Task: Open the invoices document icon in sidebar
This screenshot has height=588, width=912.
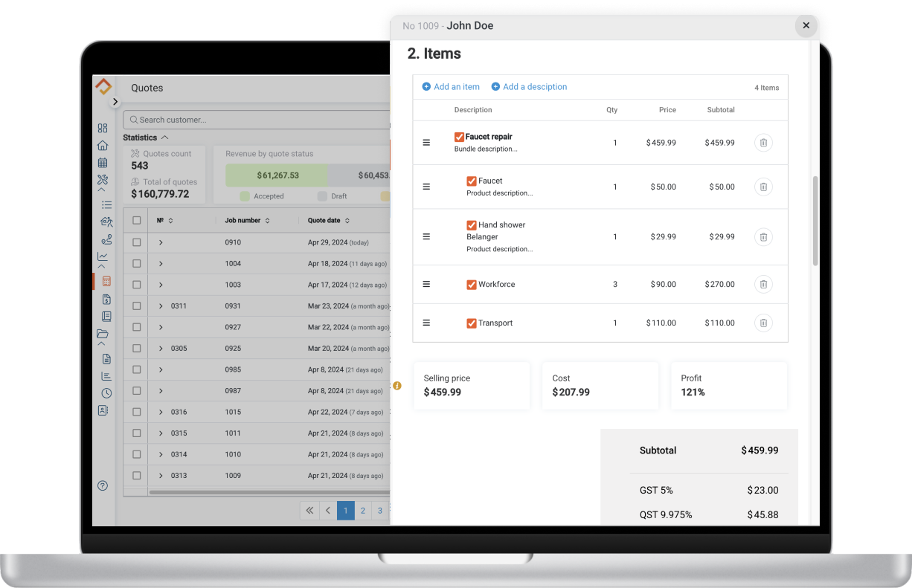Action: pyautogui.click(x=105, y=300)
